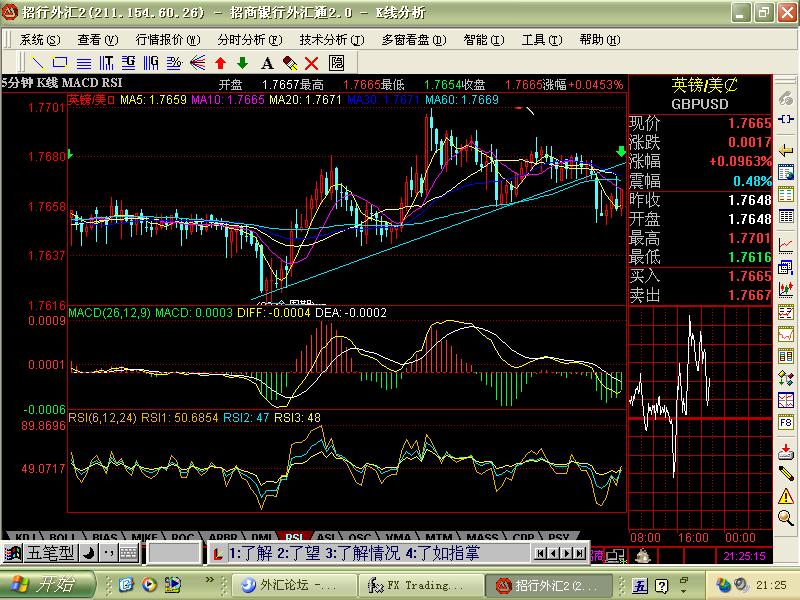Select the trend line drawing tool

[x=38, y=63]
